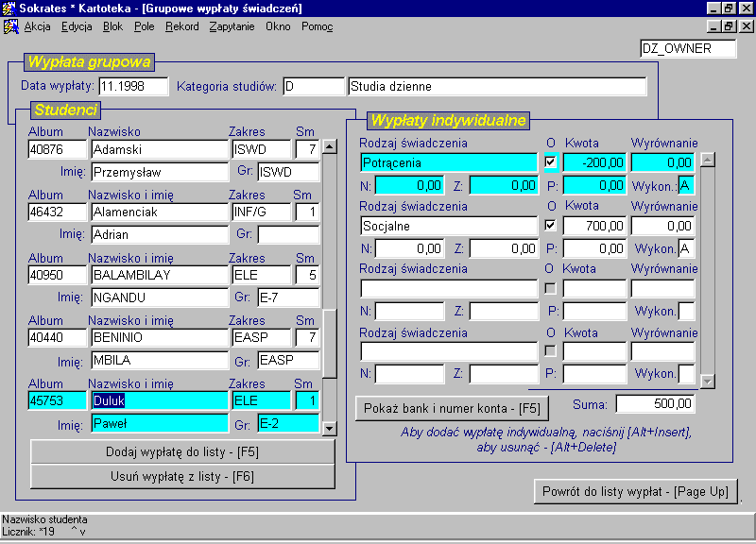Select album number 40440 field
The height and width of the screenshot is (544, 756).
tap(57, 337)
